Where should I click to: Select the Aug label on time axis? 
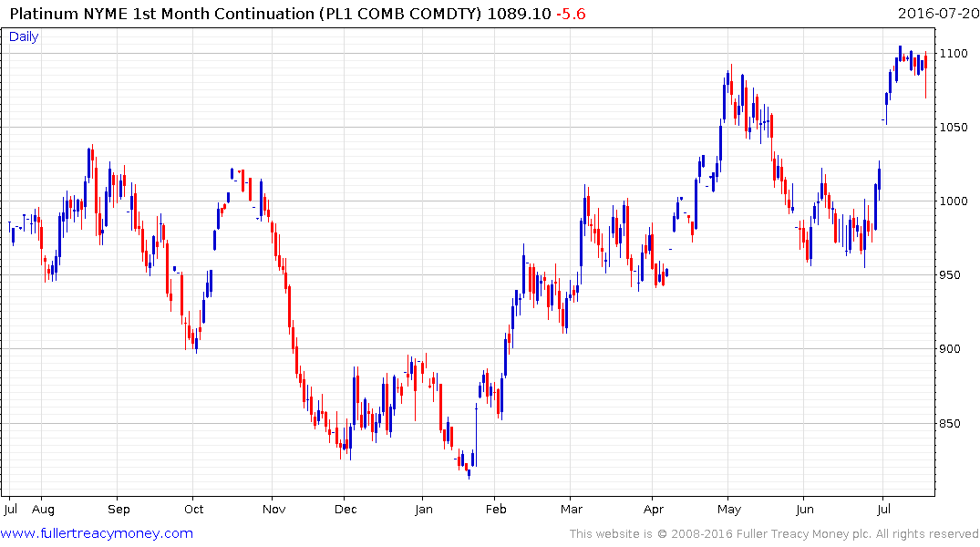coord(43,510)
